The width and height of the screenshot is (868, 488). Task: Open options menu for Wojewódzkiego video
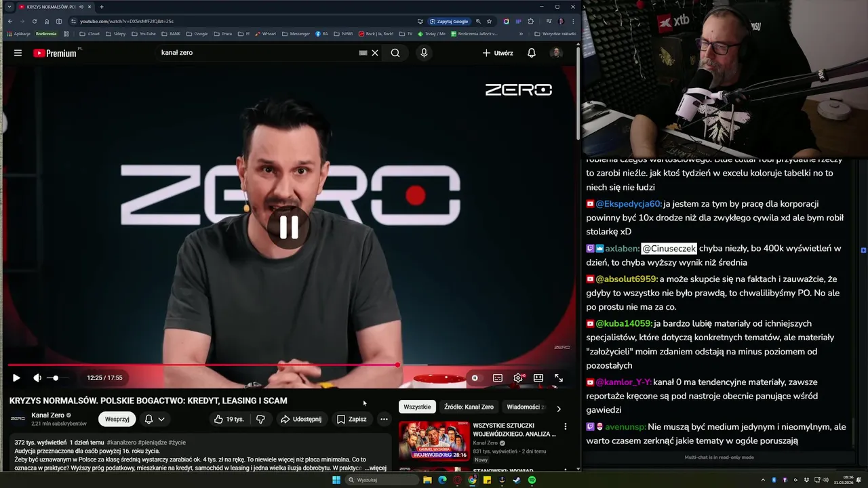pyautogui.click(x=566, y=427)
